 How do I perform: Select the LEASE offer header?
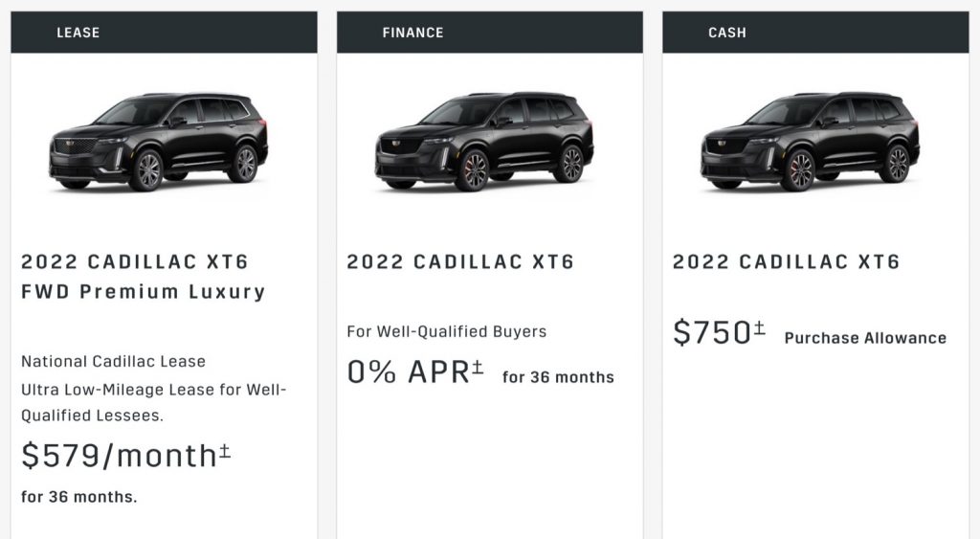(164, 32)
